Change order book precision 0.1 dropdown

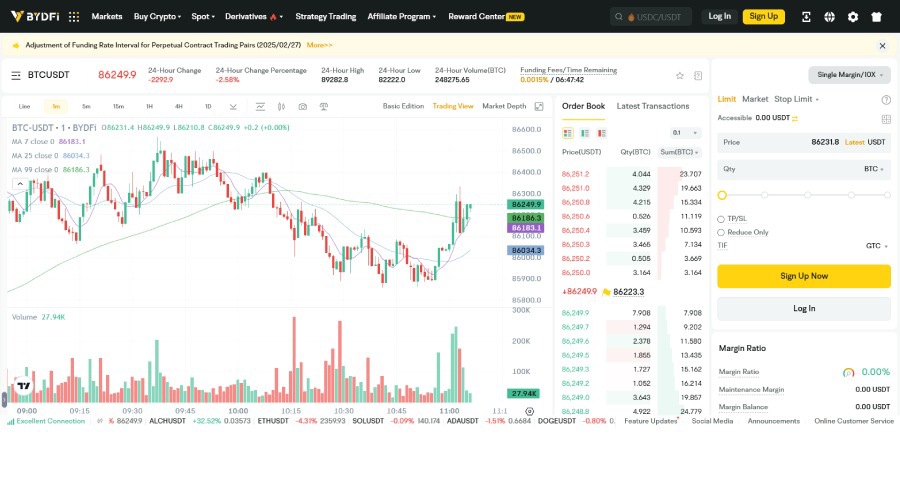[685, 133]
